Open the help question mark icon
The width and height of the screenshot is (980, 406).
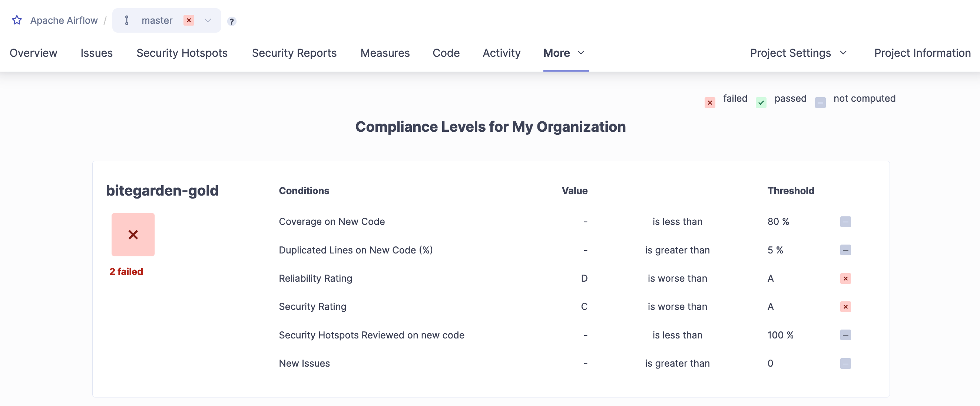[231, 21]
